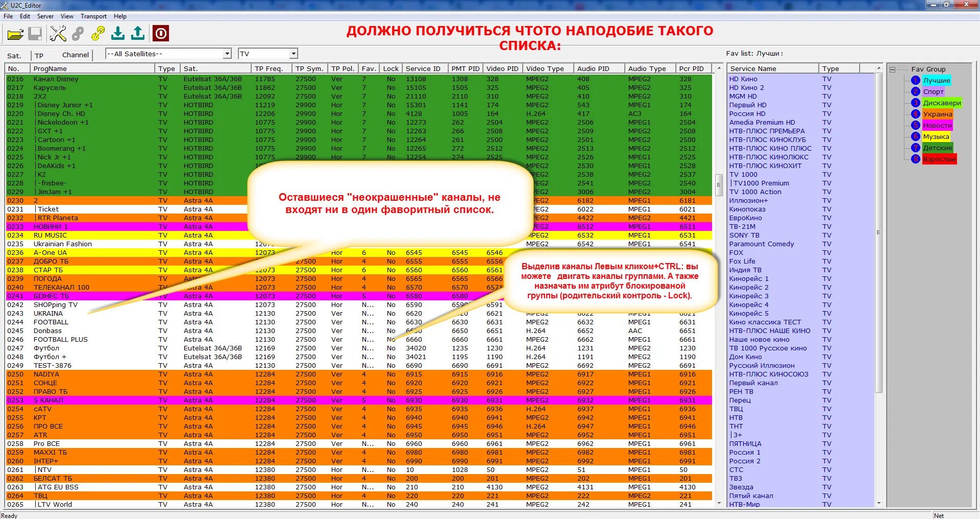Click the grey chain link icon
Viewport: 980px width, 519px height.
tap(78, 34)
